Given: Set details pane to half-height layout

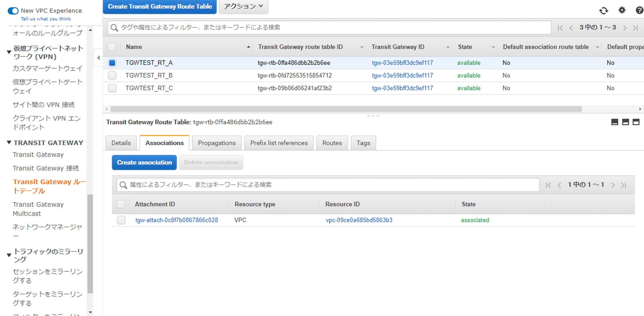Looking at the screenshot, I should point(625,122).
